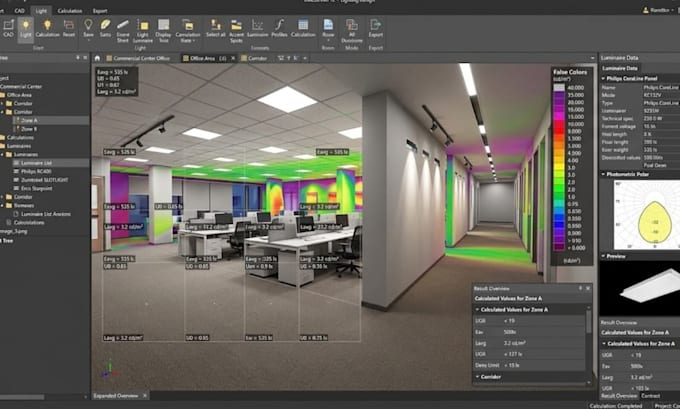The height and width of the screenshot is (409, 680).
Task: Click the photometric polar diagram
Action: click(646, 215)
